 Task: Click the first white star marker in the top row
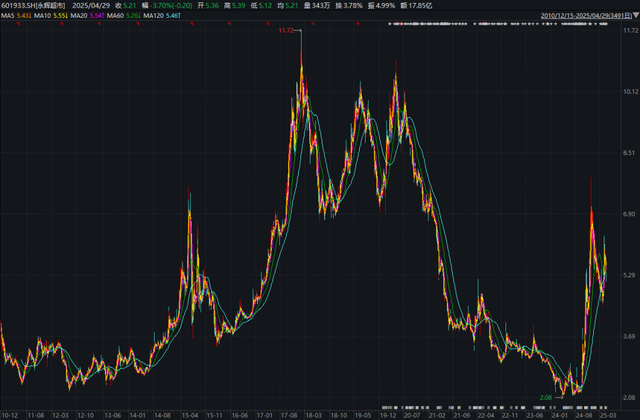390,24
